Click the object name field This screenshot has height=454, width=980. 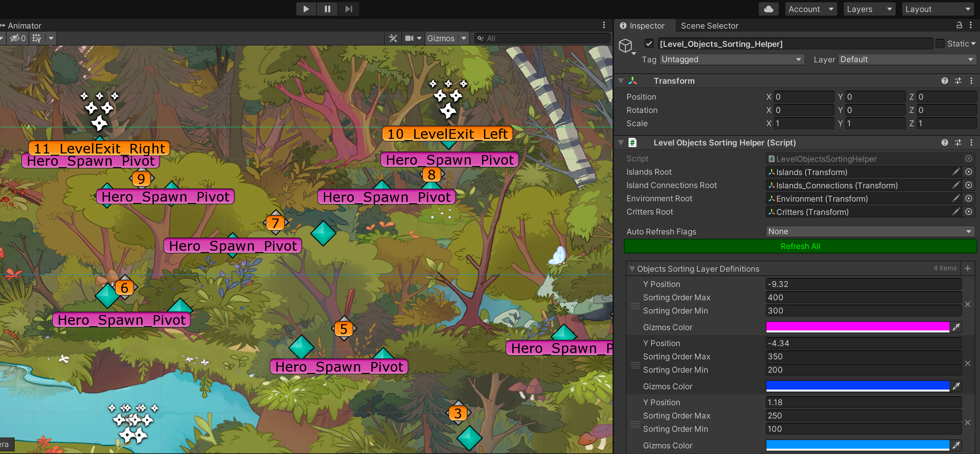[x=795, y=44]
